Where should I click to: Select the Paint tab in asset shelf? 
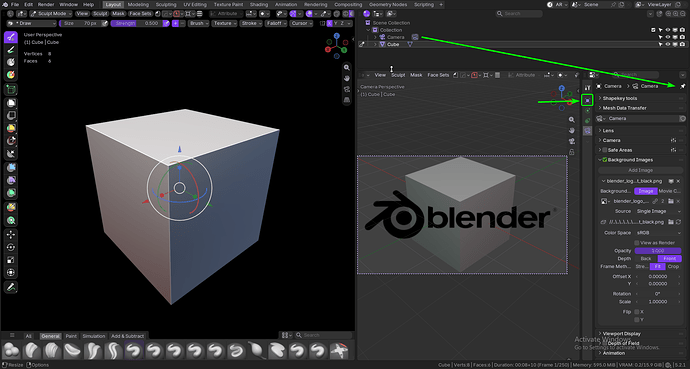(x=71, y=336)
